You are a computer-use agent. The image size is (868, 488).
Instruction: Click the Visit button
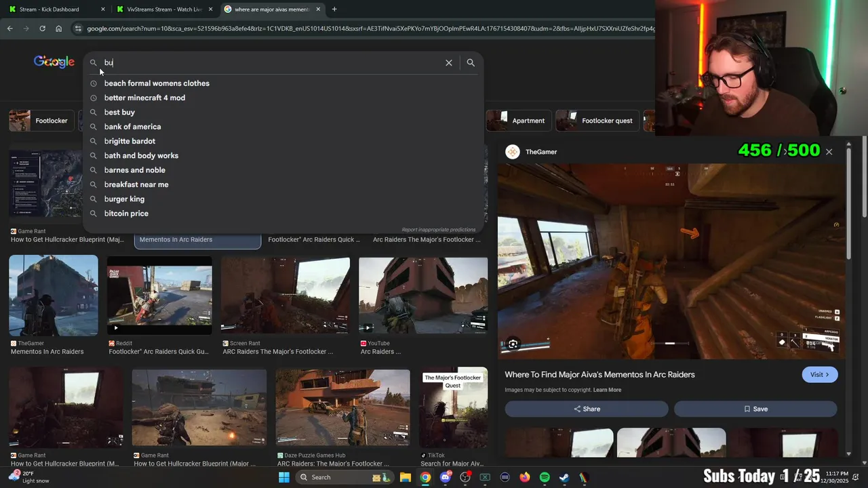pyautogui.click(x=820, y=375)
